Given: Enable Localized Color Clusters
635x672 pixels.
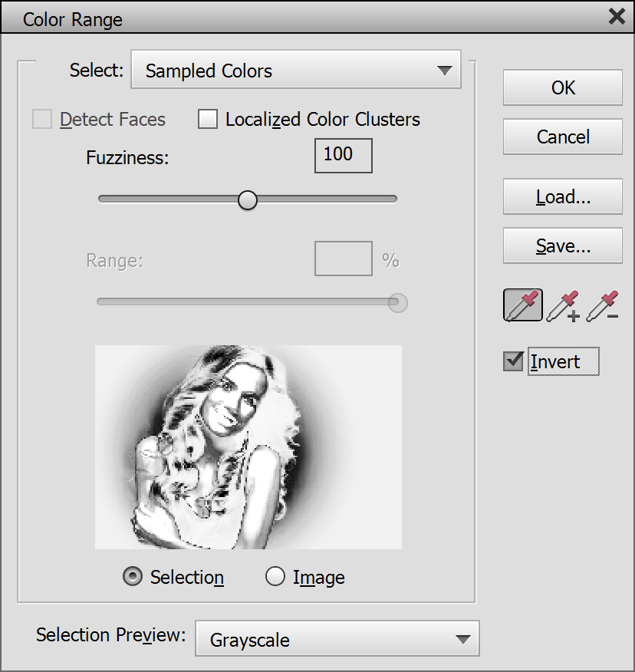Looking at the screenshot, I should point(208,120).
